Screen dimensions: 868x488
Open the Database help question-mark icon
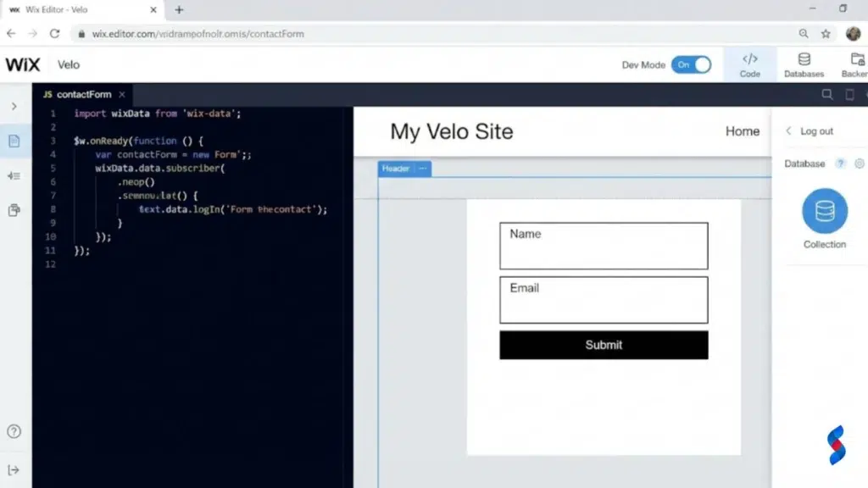tap(842, 164)
